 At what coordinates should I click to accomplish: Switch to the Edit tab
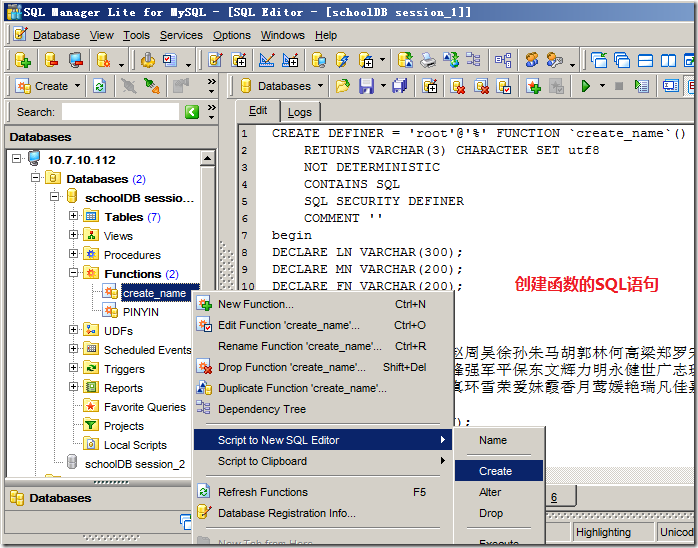pos(258,111)
